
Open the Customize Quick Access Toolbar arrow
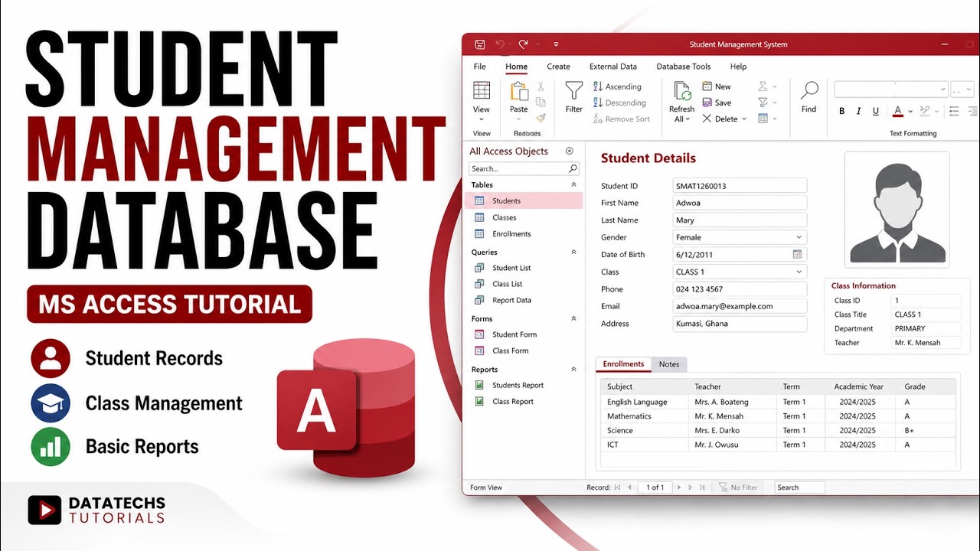556,44
